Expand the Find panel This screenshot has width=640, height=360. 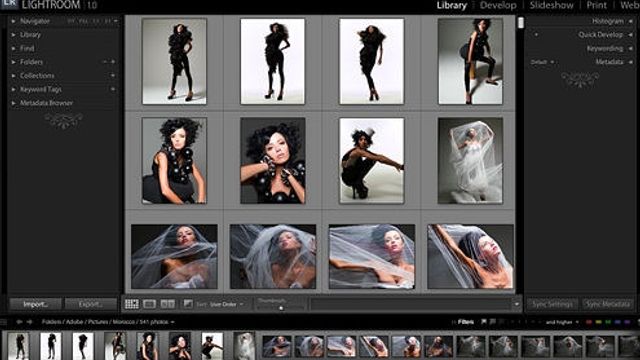point(13,49)
